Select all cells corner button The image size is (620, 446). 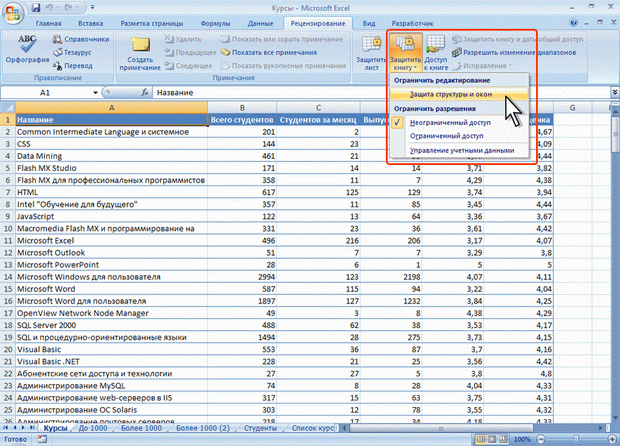click(8, 108)
